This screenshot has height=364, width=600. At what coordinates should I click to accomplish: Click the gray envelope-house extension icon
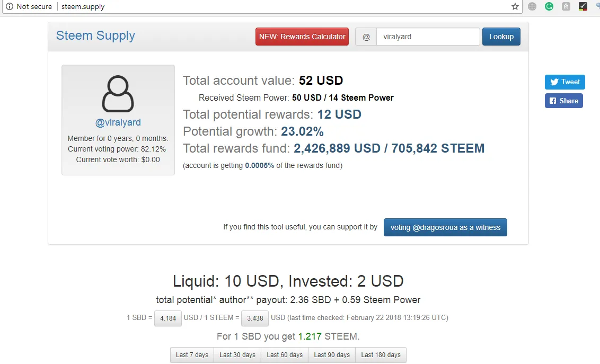566,6
